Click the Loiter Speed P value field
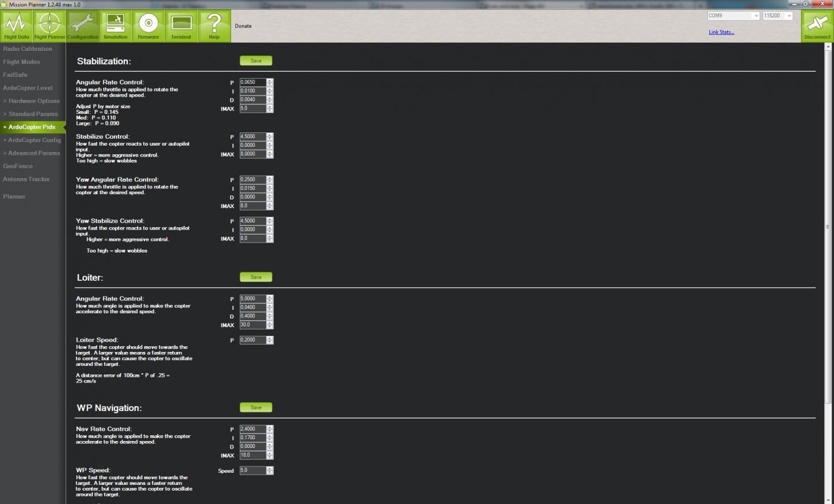 tap(253, 340)
